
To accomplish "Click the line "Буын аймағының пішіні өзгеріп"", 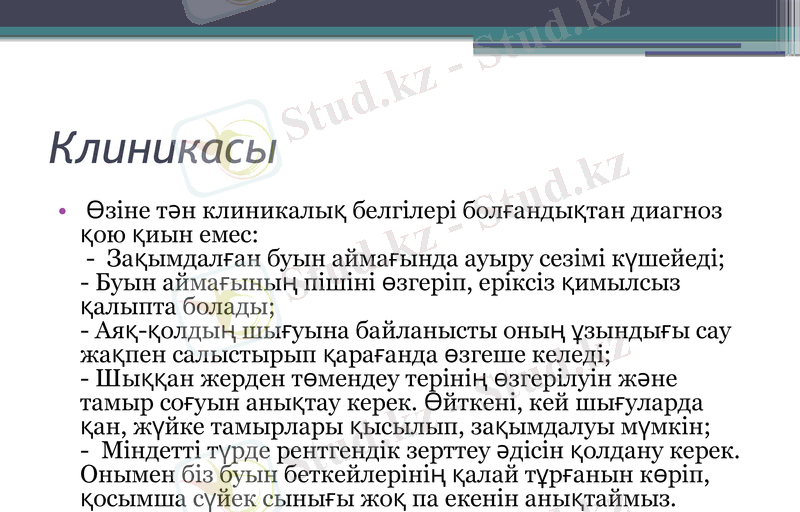I will (x=380, y=283).
